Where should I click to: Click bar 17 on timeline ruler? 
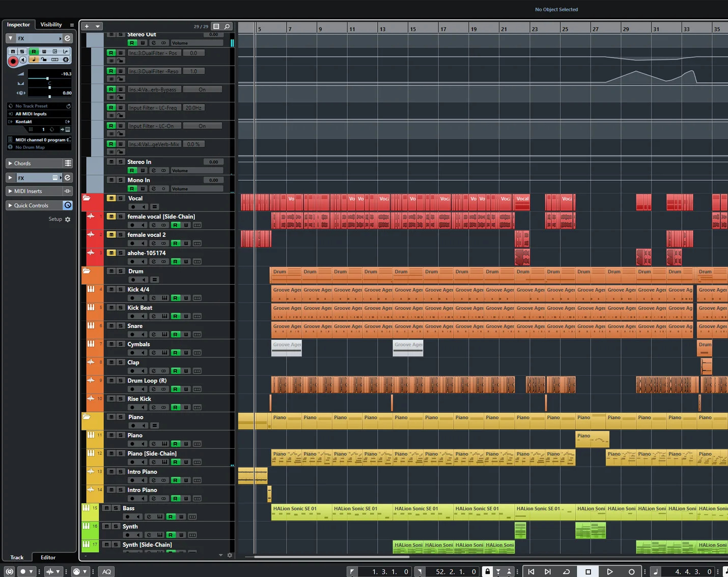tap(443, 29)
